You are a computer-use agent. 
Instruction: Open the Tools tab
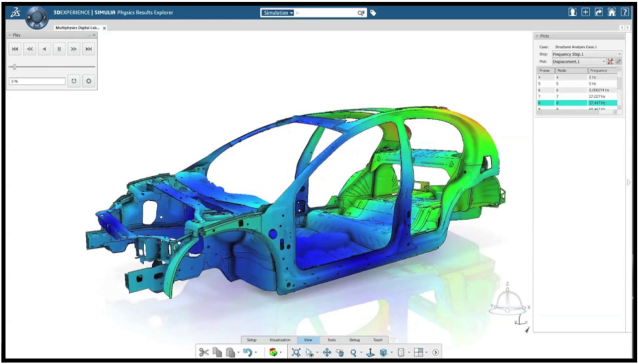coord(331,340)
